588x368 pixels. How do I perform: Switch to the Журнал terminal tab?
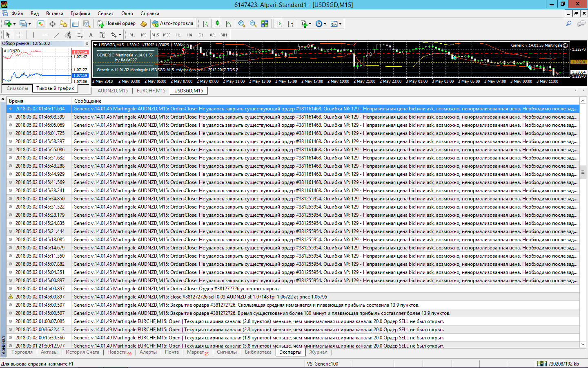tap(318, 352)
